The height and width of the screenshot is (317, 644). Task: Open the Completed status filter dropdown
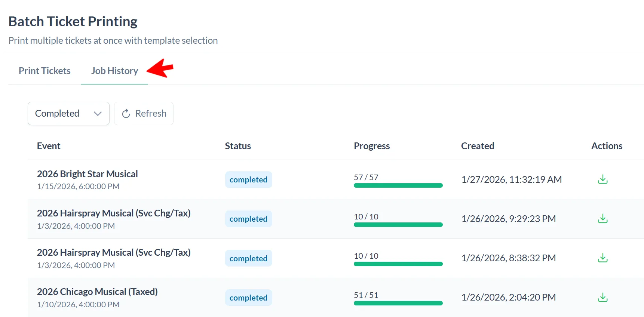coord(68,113)
